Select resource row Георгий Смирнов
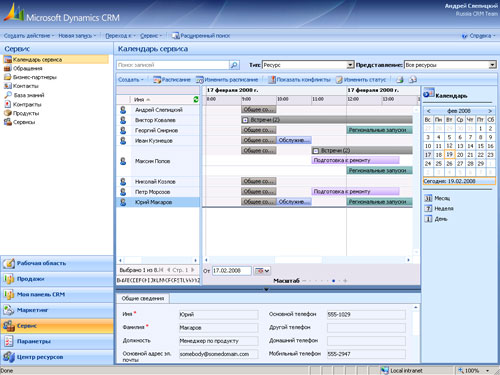Image resolution: width=500 pixels, height=375 pixels. (x=158, y=130)
